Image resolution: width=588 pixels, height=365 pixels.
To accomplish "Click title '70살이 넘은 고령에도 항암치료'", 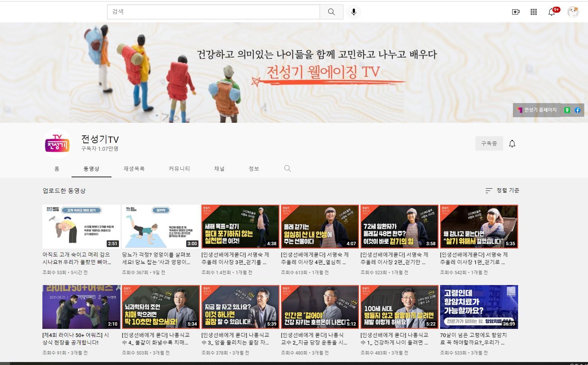I will click(x=474, y=339).
